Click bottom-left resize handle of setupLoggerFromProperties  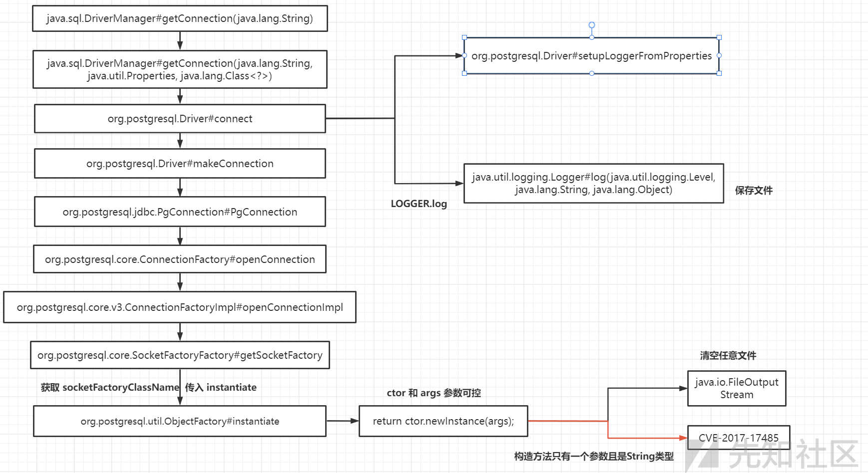coord(464,73)
